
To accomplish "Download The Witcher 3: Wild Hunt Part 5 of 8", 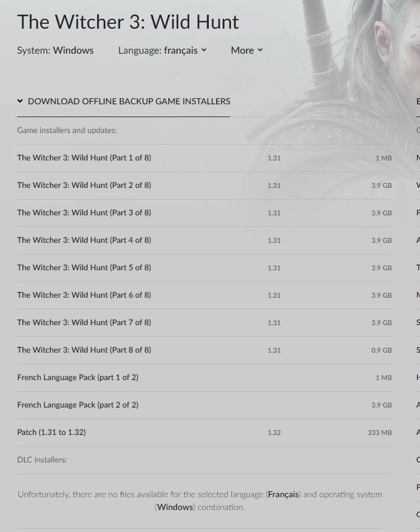I will tap(205, 268).
